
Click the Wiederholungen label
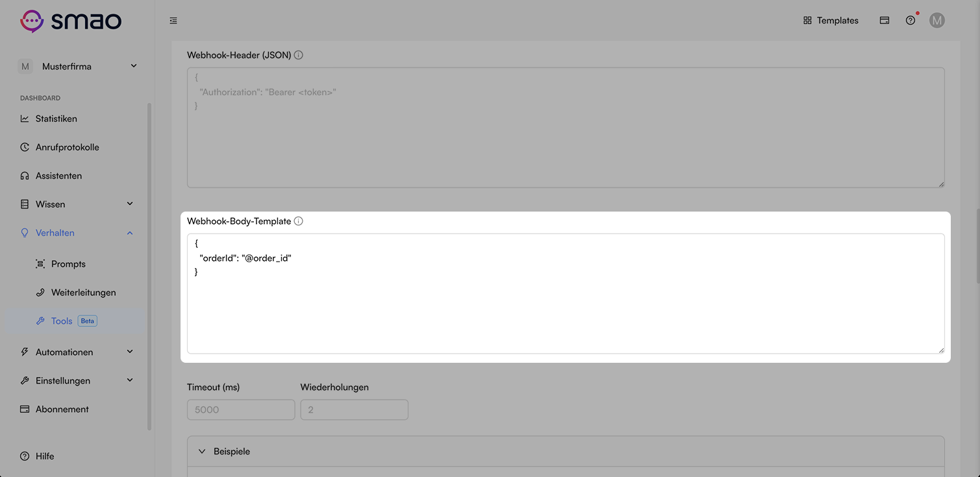click(334, 387)
